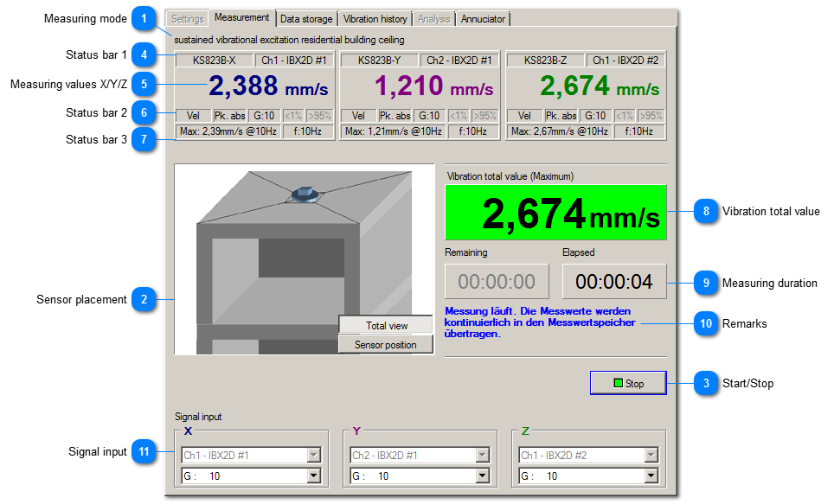Toggle the Total view button
834x504 pixels.
coord(386,326)
